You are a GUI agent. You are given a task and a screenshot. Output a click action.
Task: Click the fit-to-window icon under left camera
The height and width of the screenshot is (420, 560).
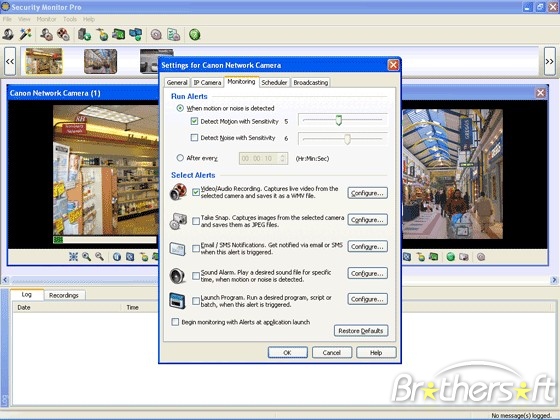[x=73, y=256]
